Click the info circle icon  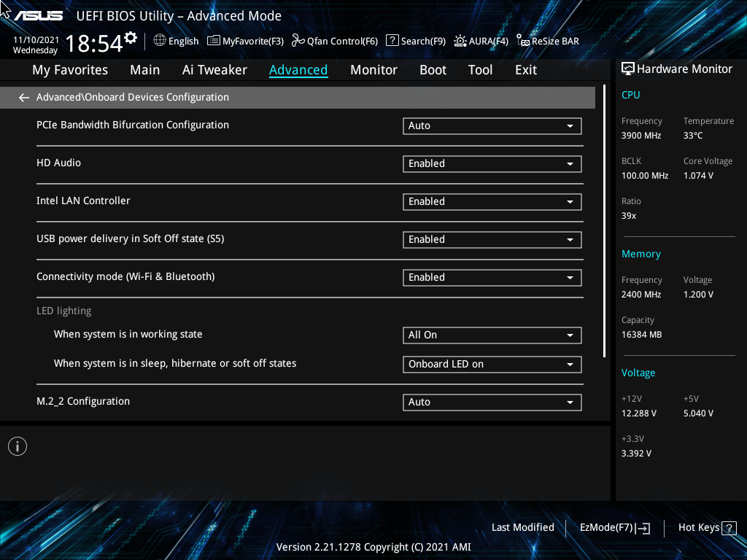pyautogui.click(x=18, y=446)
